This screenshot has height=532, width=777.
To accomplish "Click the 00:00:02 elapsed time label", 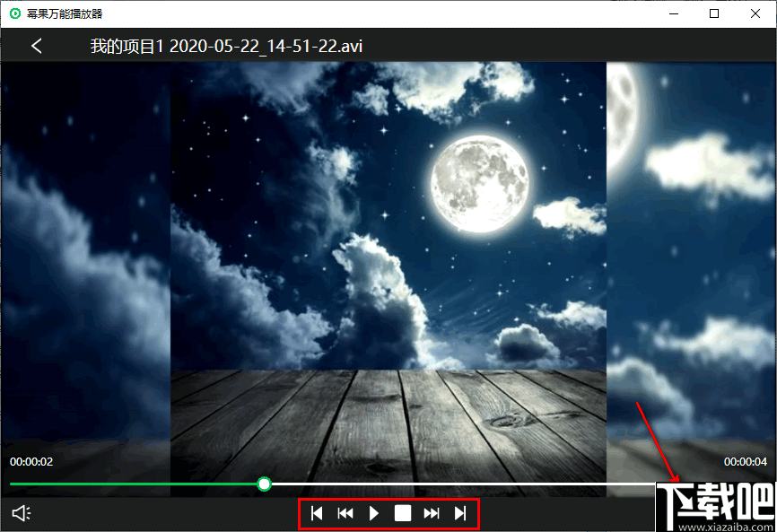I will 31,462.
